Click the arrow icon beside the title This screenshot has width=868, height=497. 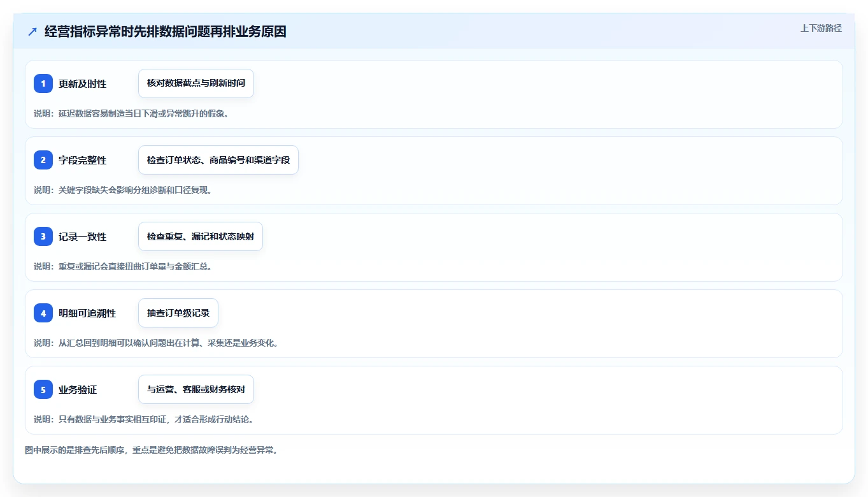[x=32, y=32]
